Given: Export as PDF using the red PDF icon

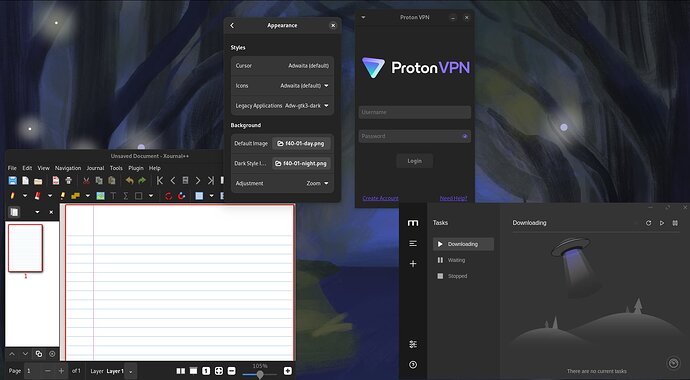Looking at the screenshot, I should [56, 181].
